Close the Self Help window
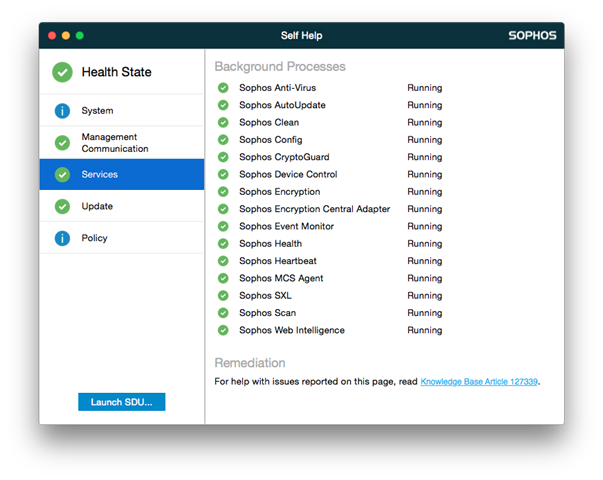Screen dimensions: 603x480 [x=51, y=36]
